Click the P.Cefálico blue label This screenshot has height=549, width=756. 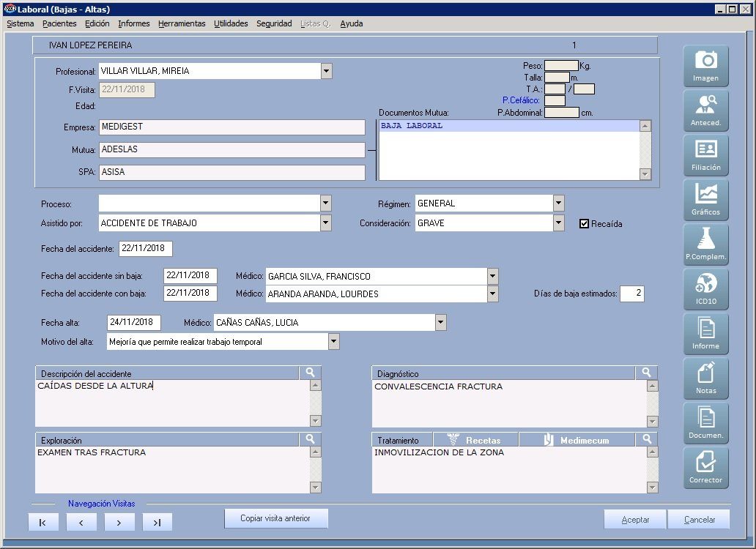[x=521, y=100]
